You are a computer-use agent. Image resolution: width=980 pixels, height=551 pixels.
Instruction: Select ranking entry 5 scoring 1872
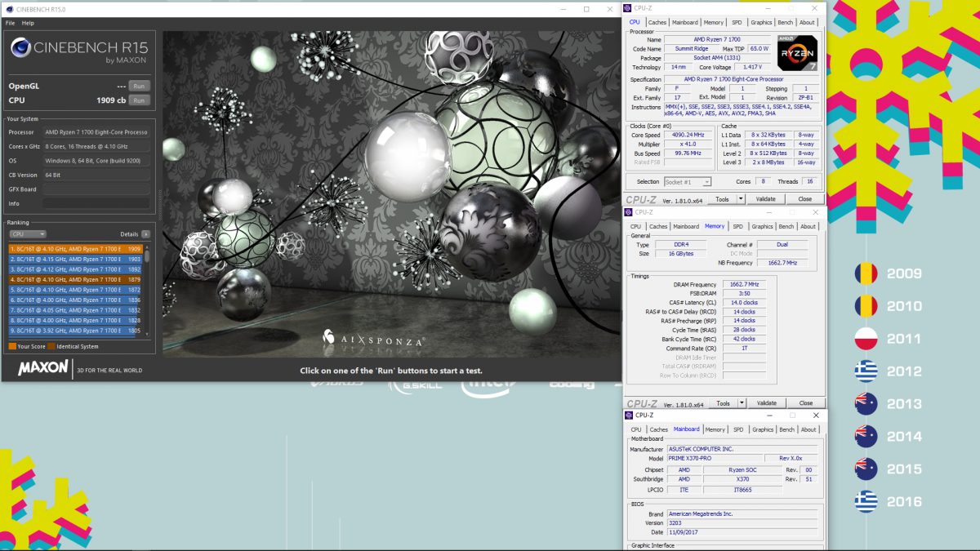(76, 290)
